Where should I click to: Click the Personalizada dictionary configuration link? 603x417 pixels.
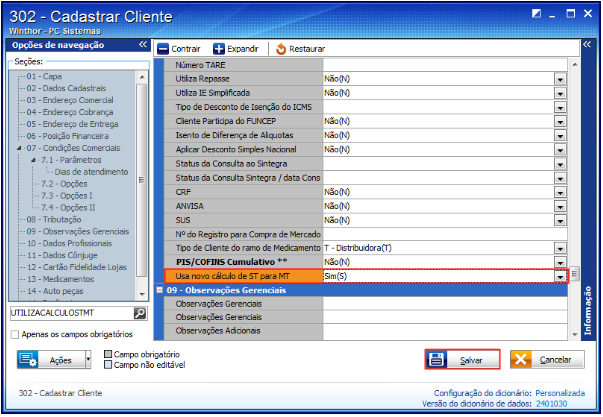pyautogui.click(x=560, y=393)
